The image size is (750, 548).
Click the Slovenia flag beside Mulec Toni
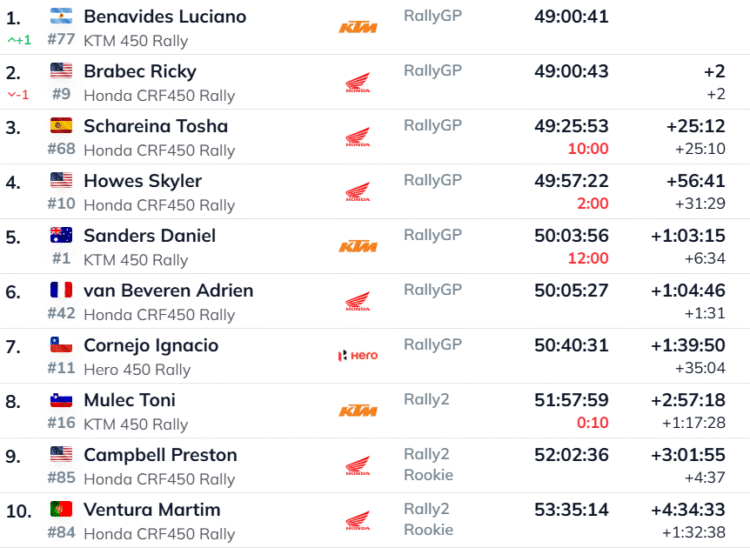click(x=61, y=400)
